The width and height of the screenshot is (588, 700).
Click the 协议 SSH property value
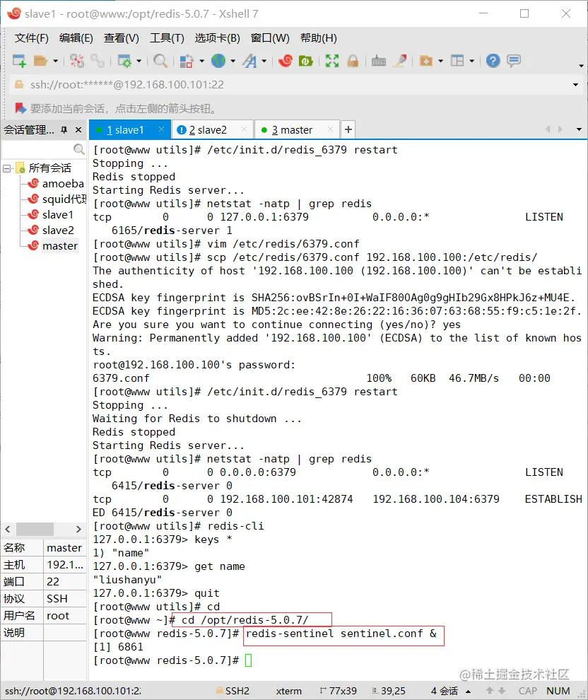click(65, 599)
